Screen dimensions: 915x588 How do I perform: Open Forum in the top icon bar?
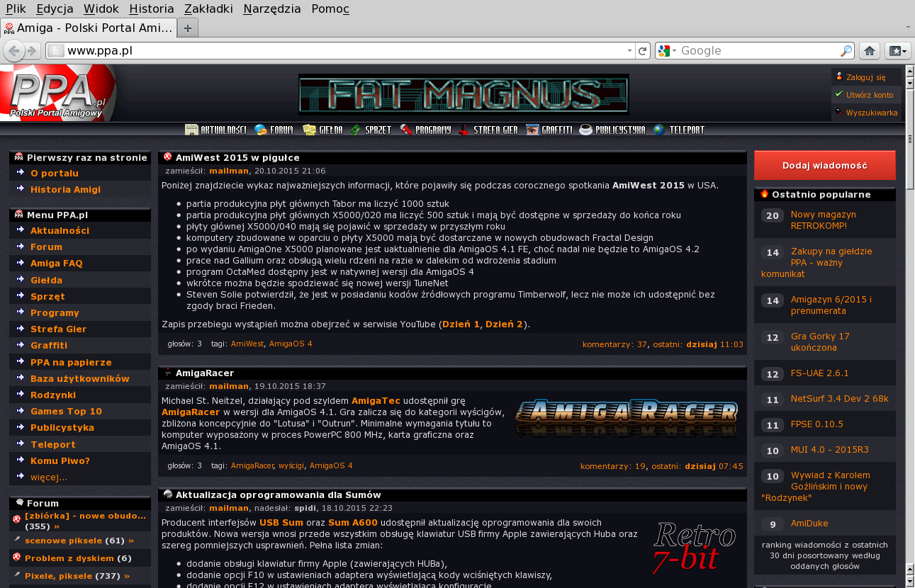point(274,130)
